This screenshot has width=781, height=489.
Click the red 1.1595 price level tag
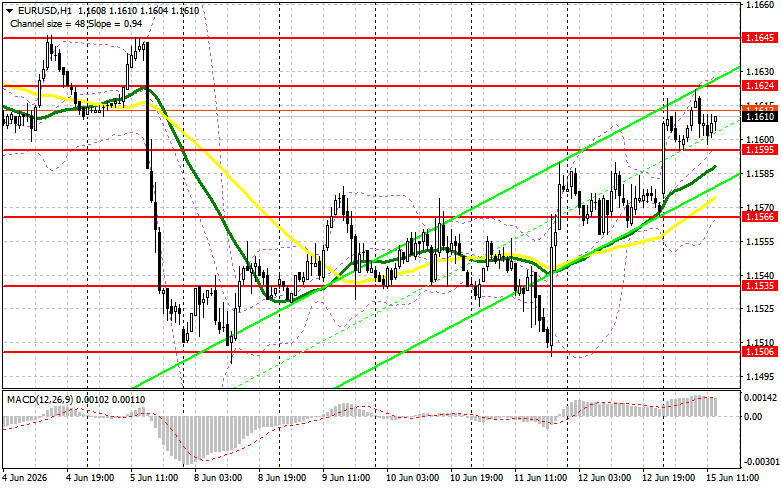click(760, 150)
